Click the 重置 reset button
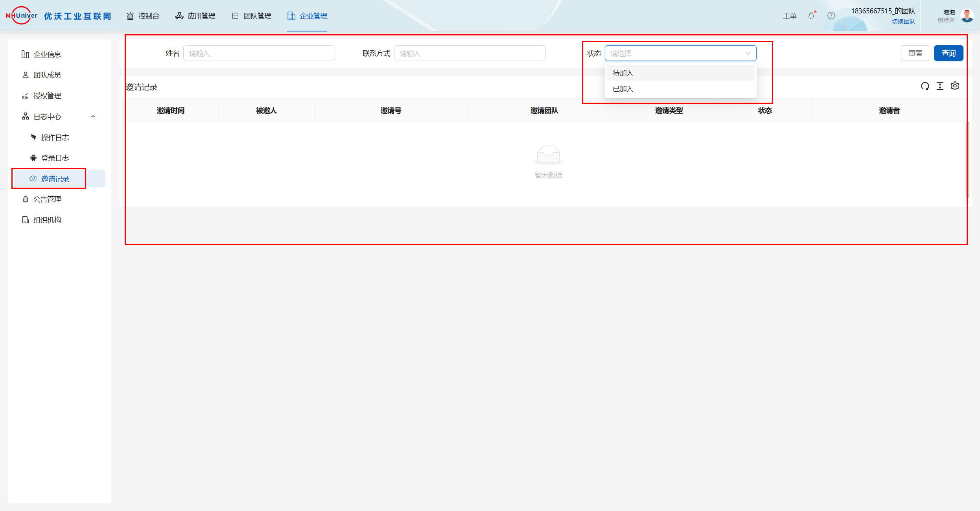980x511 pixels. coord(915,53)
